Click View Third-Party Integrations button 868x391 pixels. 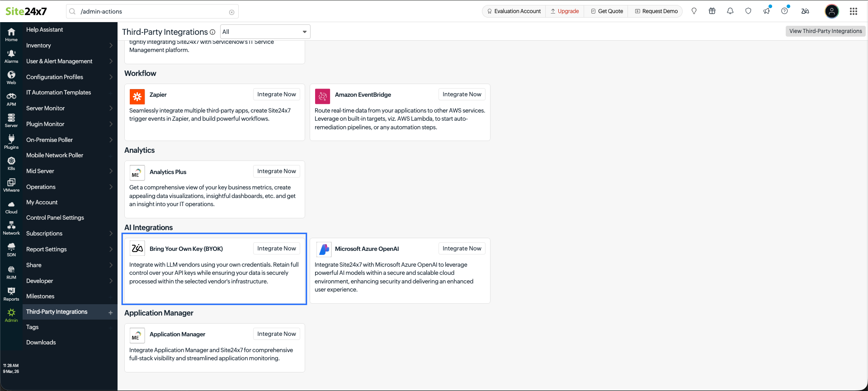click(x=826, y=31)
